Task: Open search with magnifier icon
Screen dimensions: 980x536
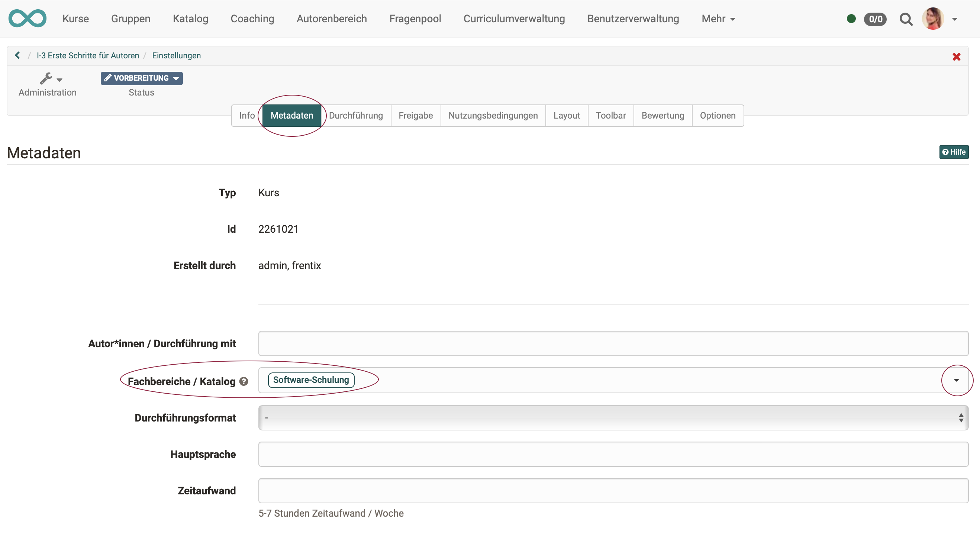Action: (906, 19)
